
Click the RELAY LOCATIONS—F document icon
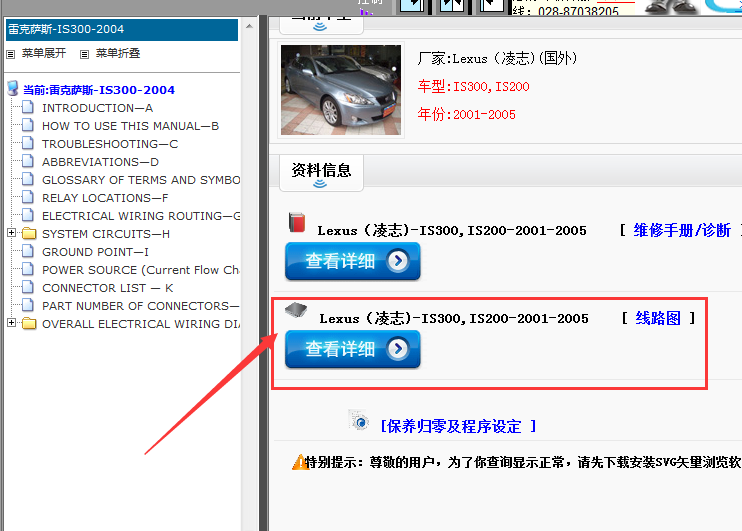pos(28,197)
